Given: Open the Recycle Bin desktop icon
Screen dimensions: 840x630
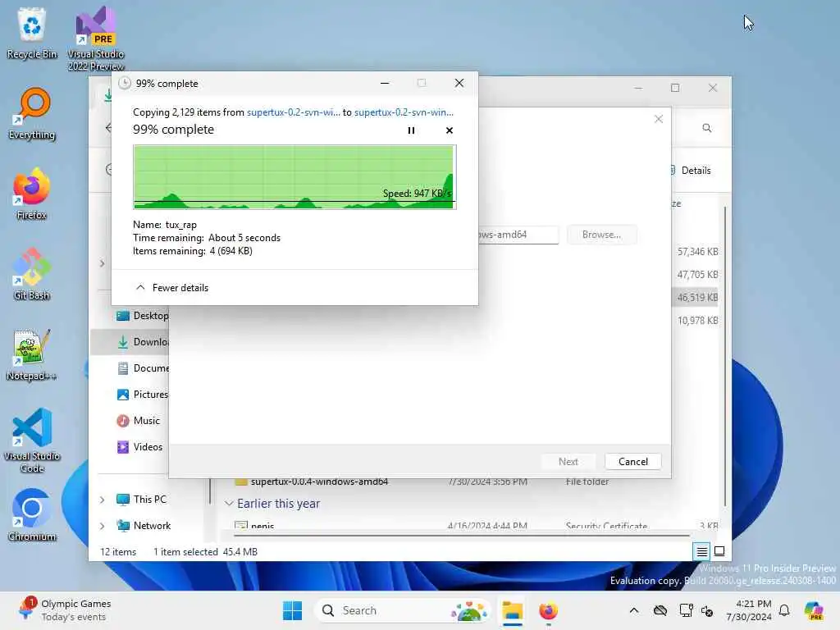Looking at the screenshot, I should point(32,33).
